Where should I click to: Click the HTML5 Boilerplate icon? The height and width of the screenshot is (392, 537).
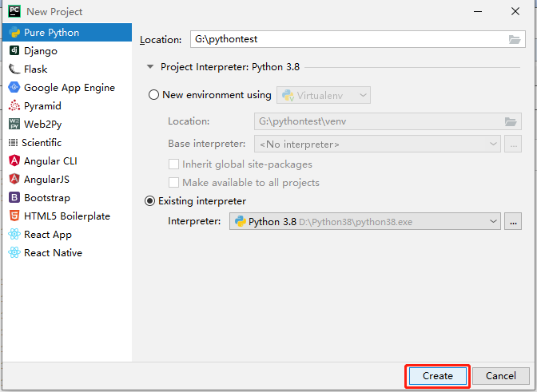pos(14,216)
